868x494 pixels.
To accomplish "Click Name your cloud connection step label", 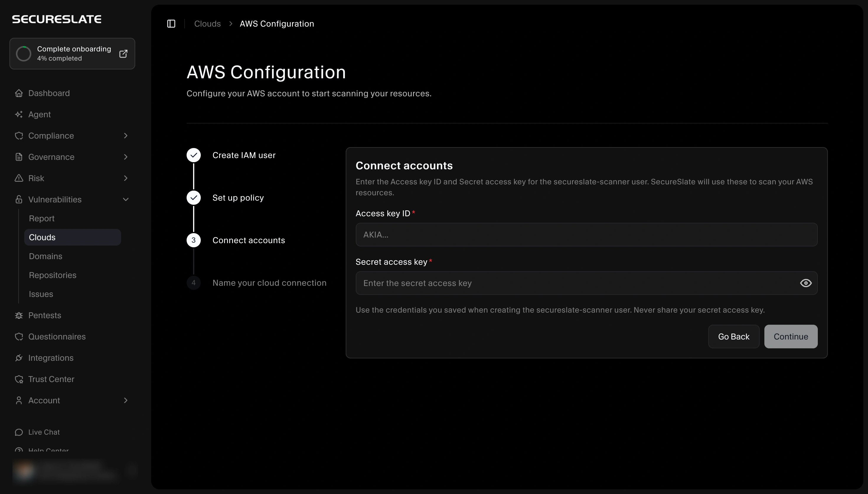I will click(x=270, y=283).
